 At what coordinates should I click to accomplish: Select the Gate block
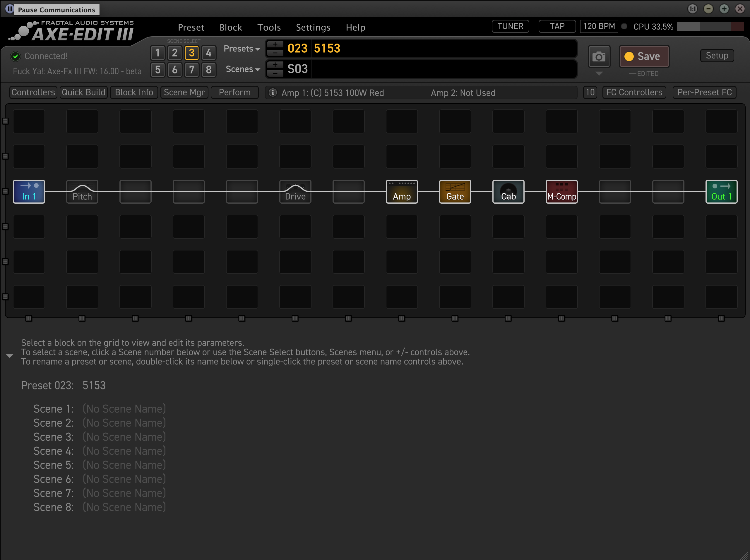pyautogui.click(x=455, y=191)
